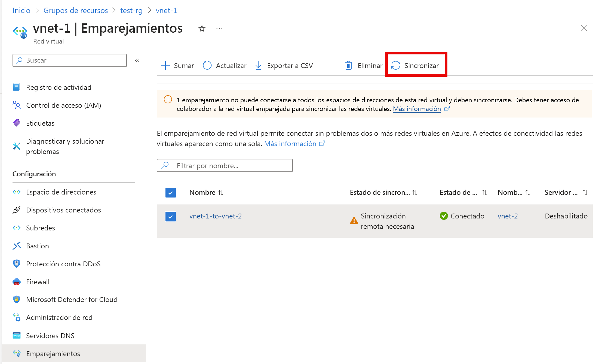Click the Protección contra DDoS shield icon
This screenshot has width=602, height=364.
click(x=17, y=264)
